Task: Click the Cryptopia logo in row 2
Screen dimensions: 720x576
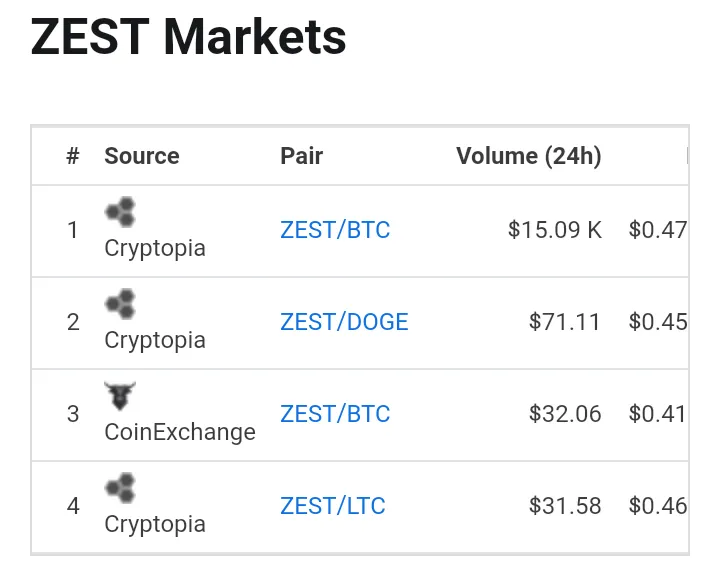Action: tap(120, 304)
